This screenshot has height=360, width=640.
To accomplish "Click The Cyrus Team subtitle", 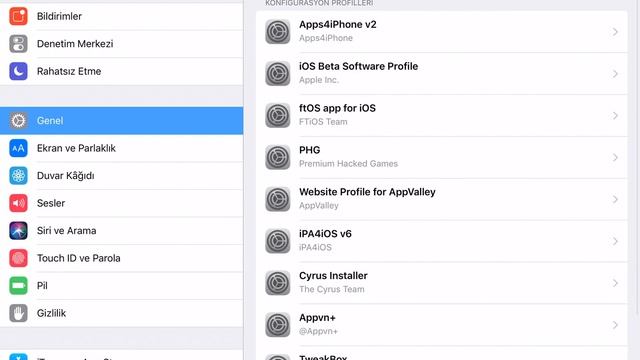I will (331, 289).
